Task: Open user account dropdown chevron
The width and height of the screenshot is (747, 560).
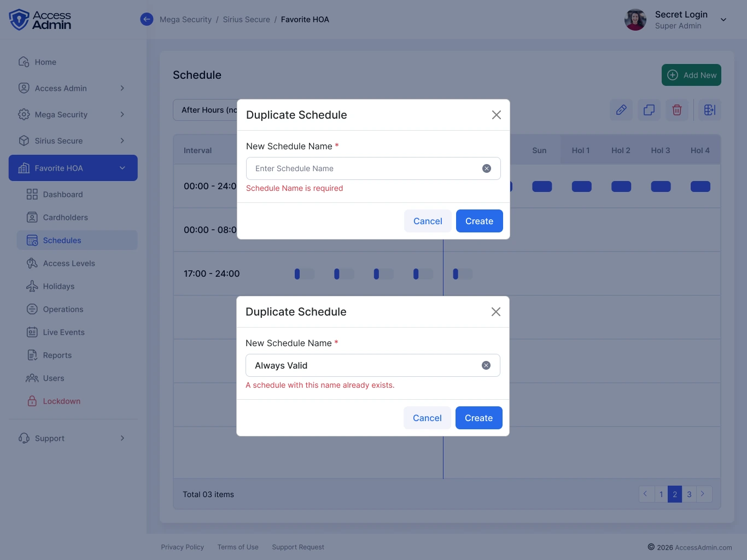Action: 723,20
